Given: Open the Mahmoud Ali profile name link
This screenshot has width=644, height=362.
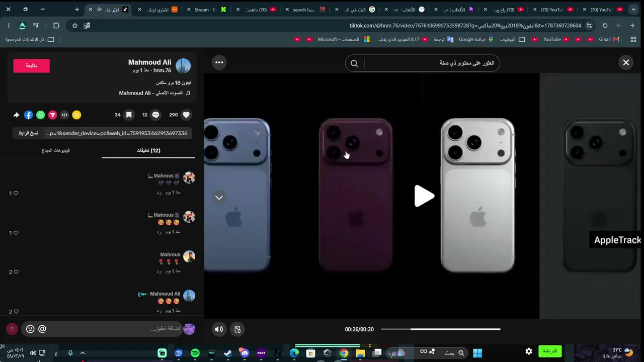Looking at the screenshot, I should coord(149,62).
